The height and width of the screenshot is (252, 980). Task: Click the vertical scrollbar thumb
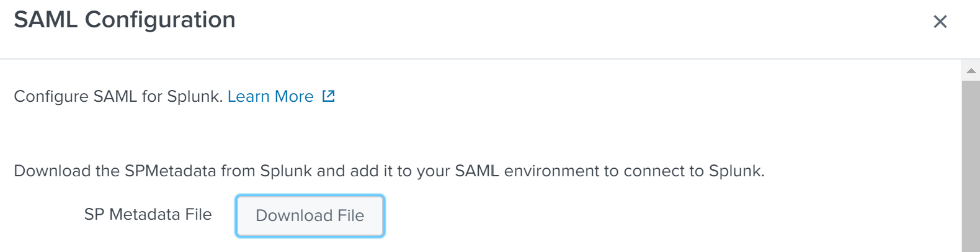[971, 166]
